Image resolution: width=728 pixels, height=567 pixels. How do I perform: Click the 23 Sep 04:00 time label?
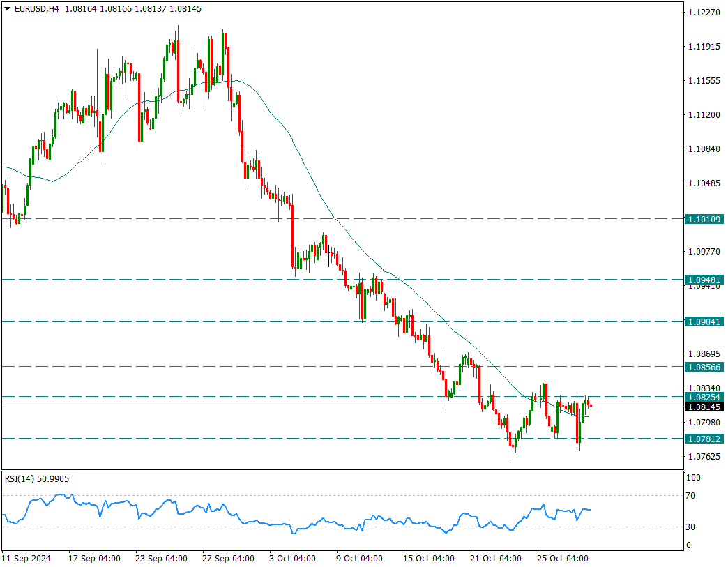tap(162, 558)
